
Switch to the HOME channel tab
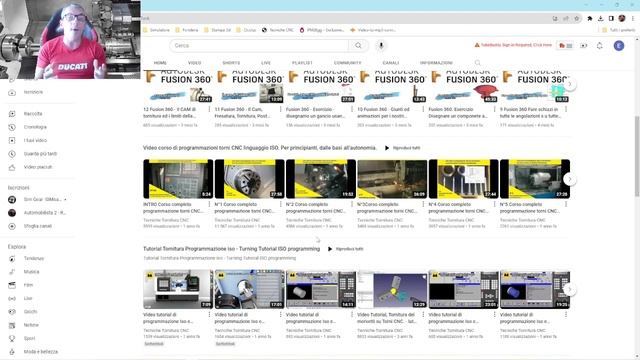point(160,63)
